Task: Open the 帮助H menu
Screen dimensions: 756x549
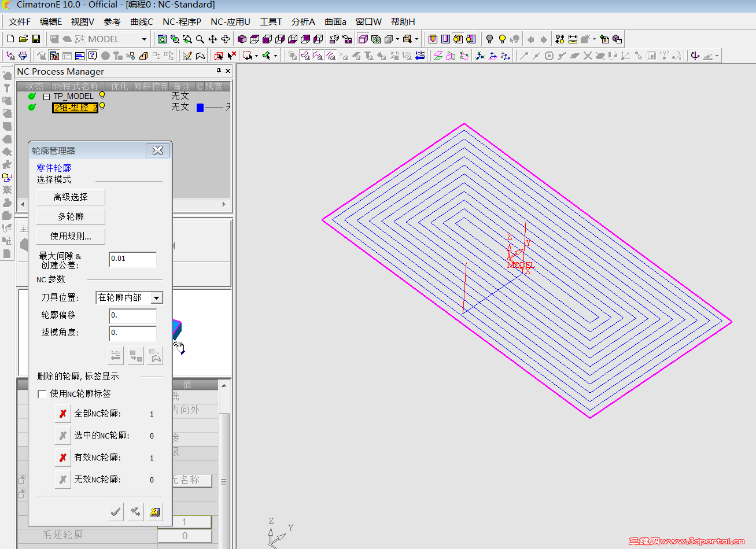Action: coord(403,22)
